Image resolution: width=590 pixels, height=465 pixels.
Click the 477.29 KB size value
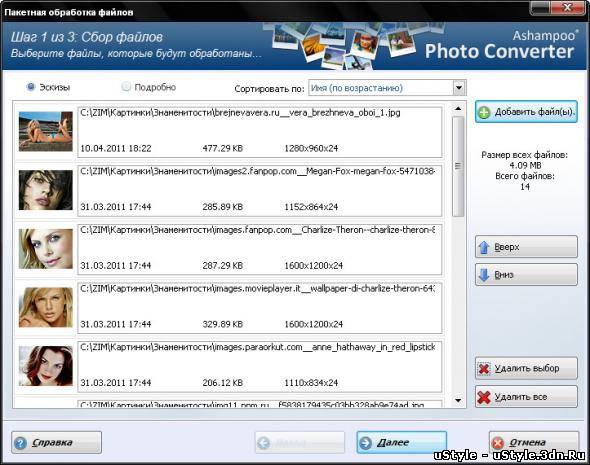[x=222, y=148]
